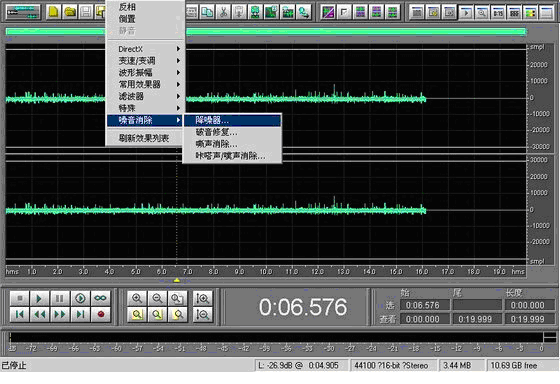Click the Zoom Out Full icon
Screen dimensions: 560x384
(x=178, y=298)
